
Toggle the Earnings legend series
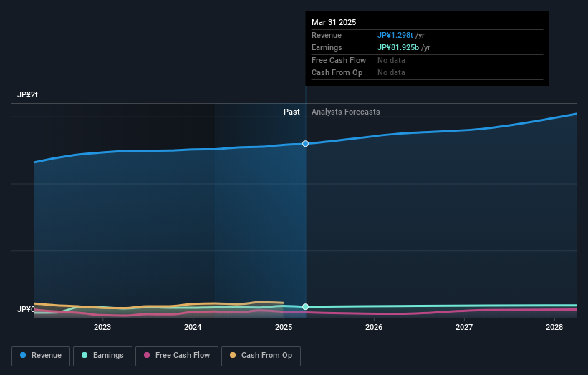(x=102, y=356)
